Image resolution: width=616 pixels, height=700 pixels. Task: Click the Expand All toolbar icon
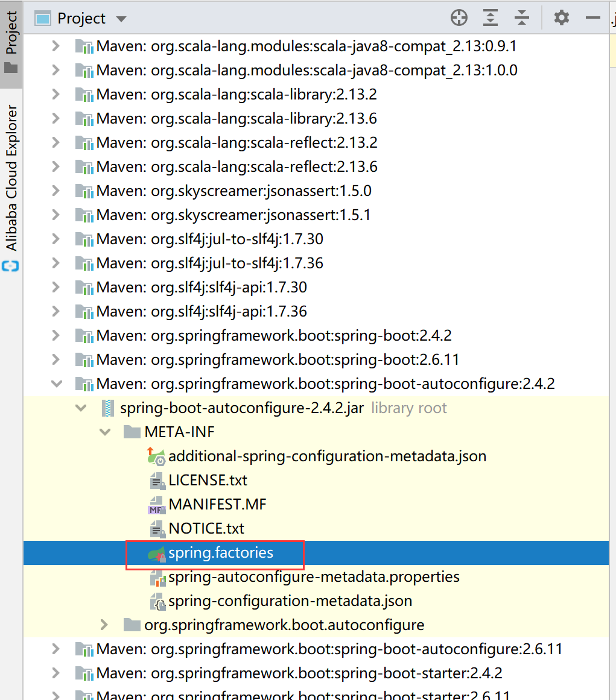491,18
